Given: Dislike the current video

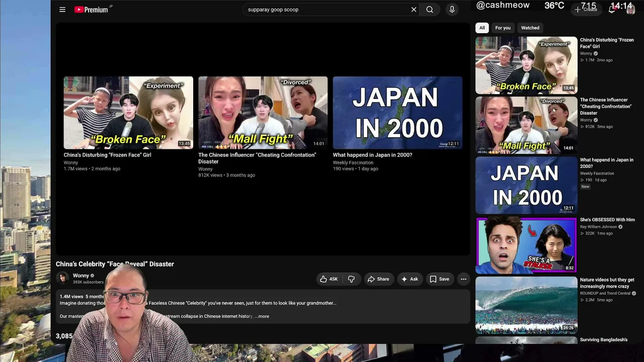Looking at the screenshot, I should pyautogui.click(x=352, y=279).
